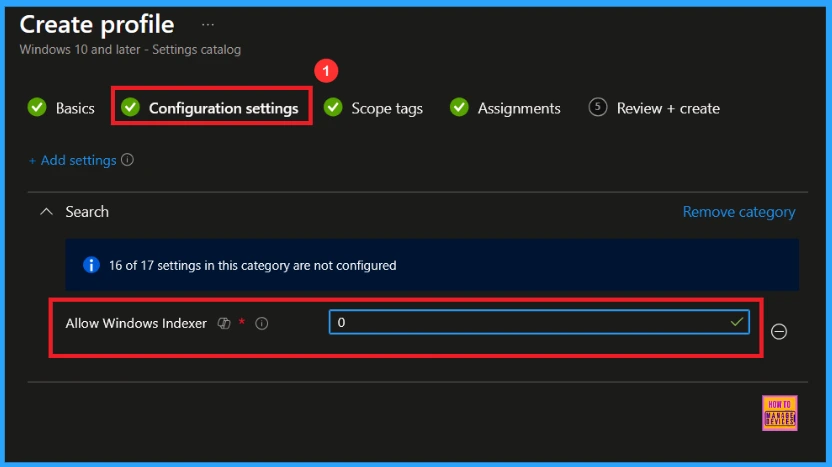832x467 pixels.
Task: Jump to Review + create step
Action: 654,108
